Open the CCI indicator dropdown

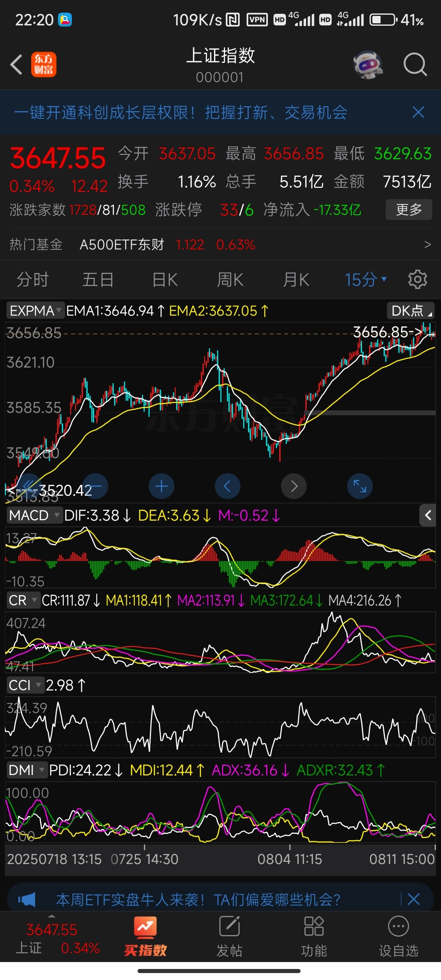coord(25,685)
